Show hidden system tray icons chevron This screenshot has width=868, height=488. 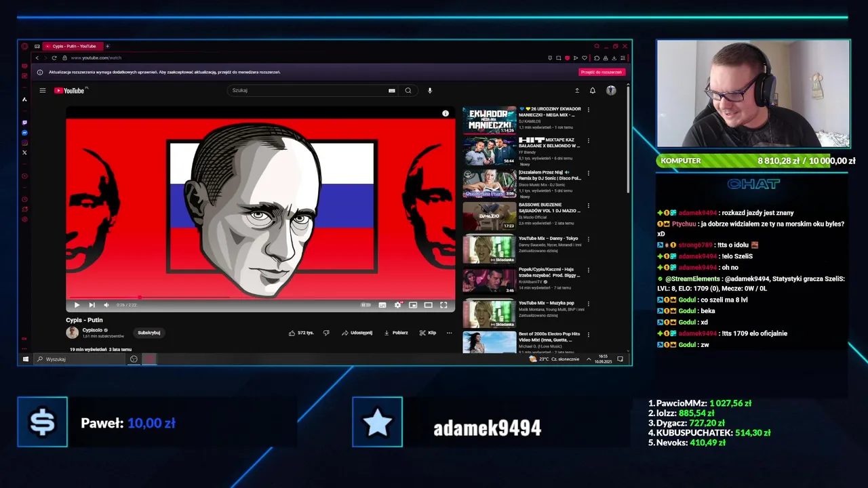(x=589, y=359)
